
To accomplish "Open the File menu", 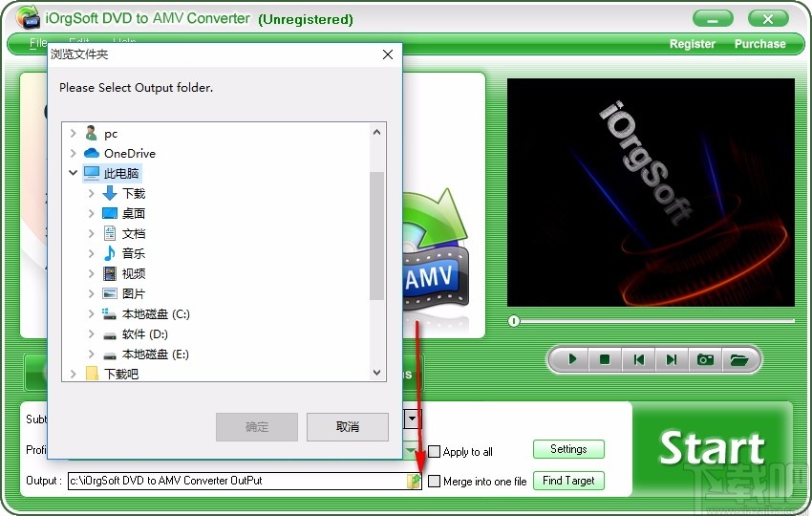I will tap(38, 43).
